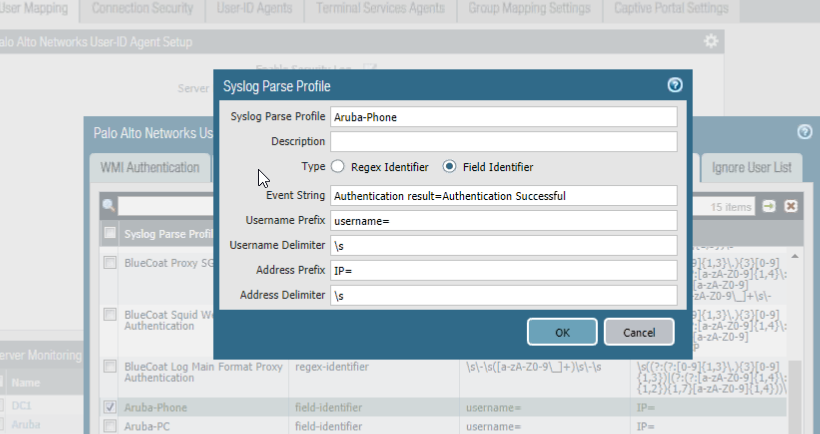The height and width of the screenshot is (434, 820).
Task: Click green arrow icon beside 15 items
Action: (x=769, y=206)
